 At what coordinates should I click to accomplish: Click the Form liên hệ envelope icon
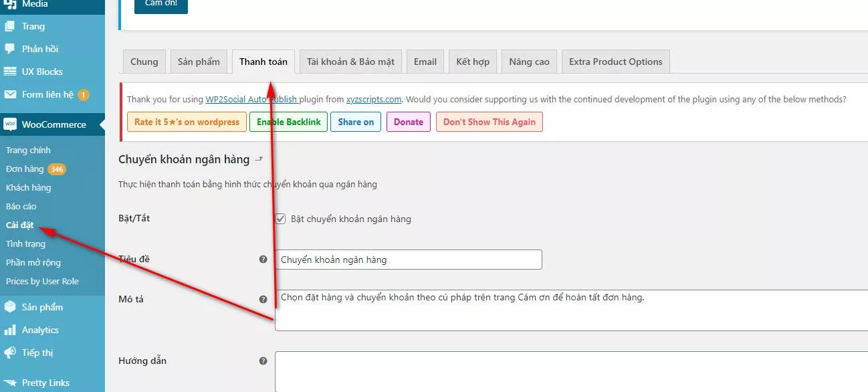pyautogui.click(x=9, y=94)
